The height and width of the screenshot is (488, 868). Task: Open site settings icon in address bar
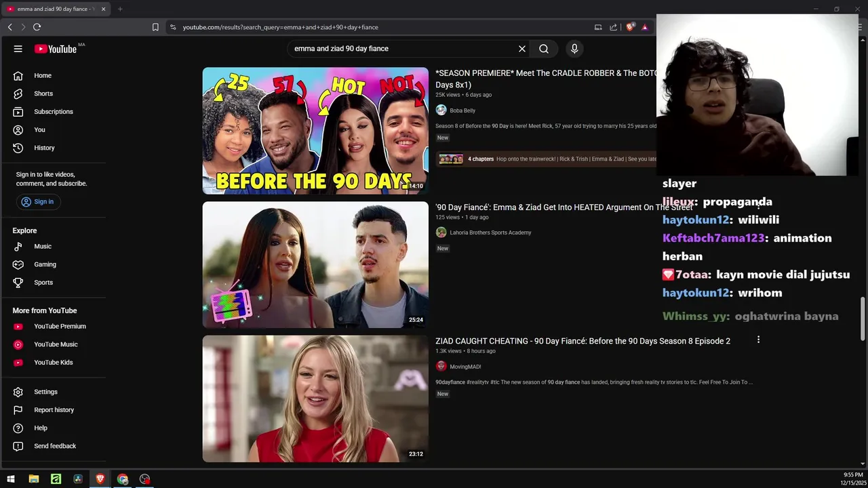pyautogui.click(x=173, y=27)
